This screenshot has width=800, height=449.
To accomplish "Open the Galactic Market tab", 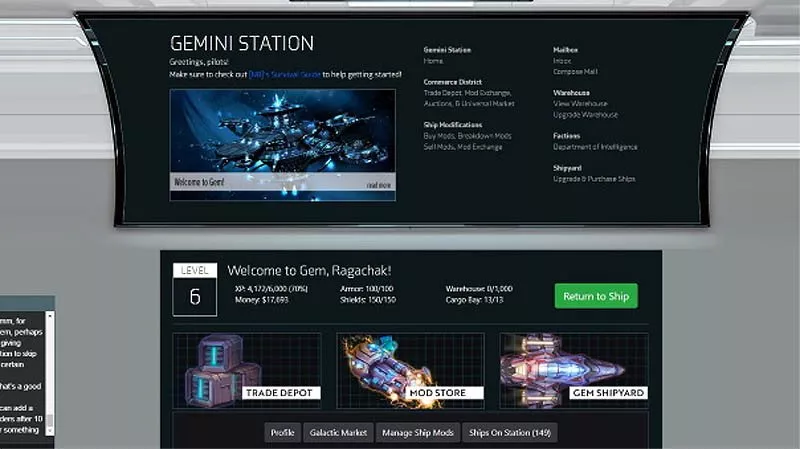I will pyautogui.click(x=338, y=433).
